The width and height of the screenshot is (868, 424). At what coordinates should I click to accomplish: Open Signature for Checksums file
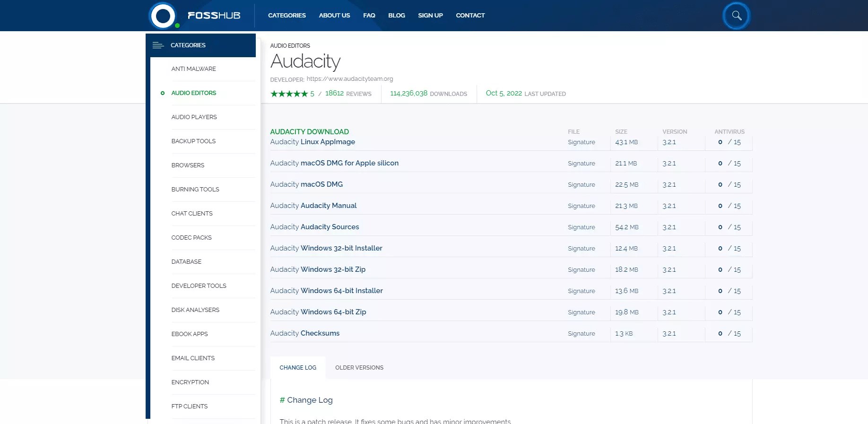(582, 334)
